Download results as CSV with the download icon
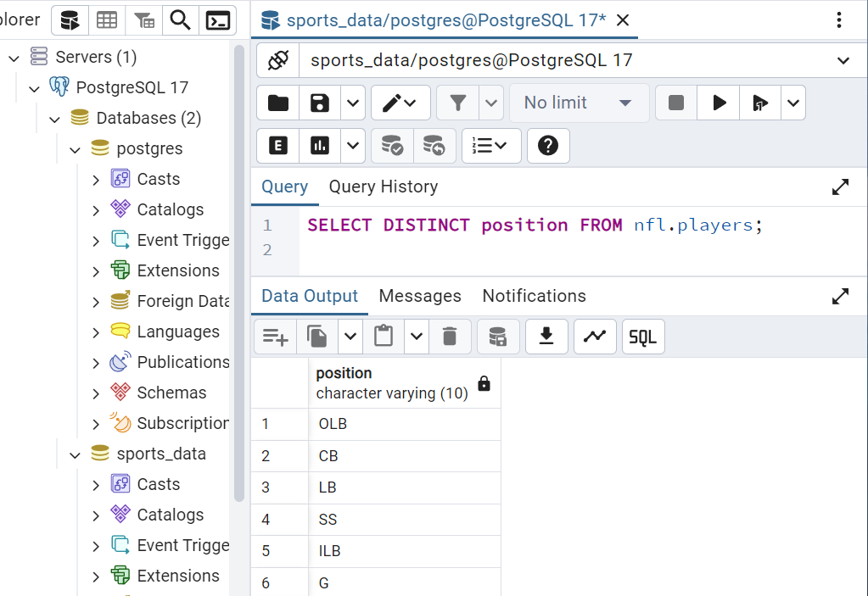 [546, 337]
